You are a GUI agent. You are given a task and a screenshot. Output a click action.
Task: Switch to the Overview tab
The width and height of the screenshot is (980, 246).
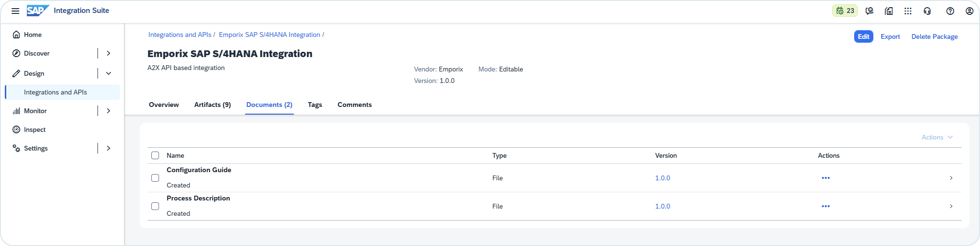pyautogui.click(x=164, y=105)
